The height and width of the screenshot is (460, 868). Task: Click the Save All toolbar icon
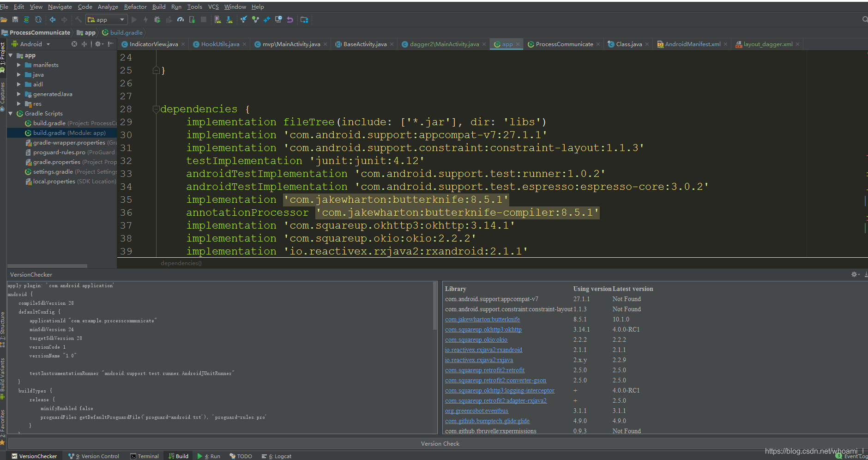click(15, 19)
